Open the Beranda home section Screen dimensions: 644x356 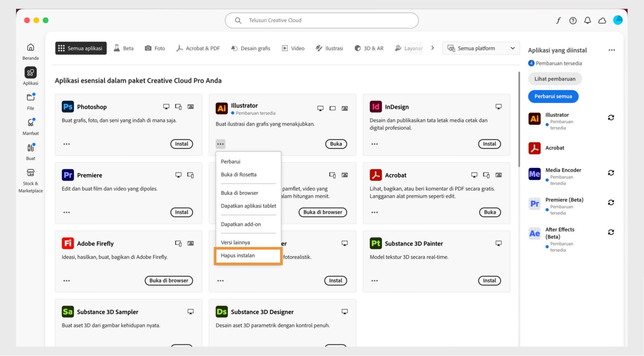coord(31,52)
